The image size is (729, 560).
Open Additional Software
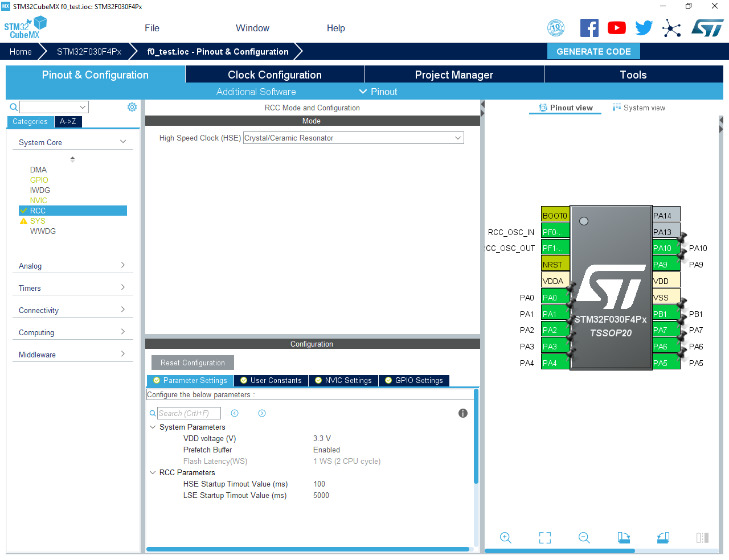click(256, 92)
